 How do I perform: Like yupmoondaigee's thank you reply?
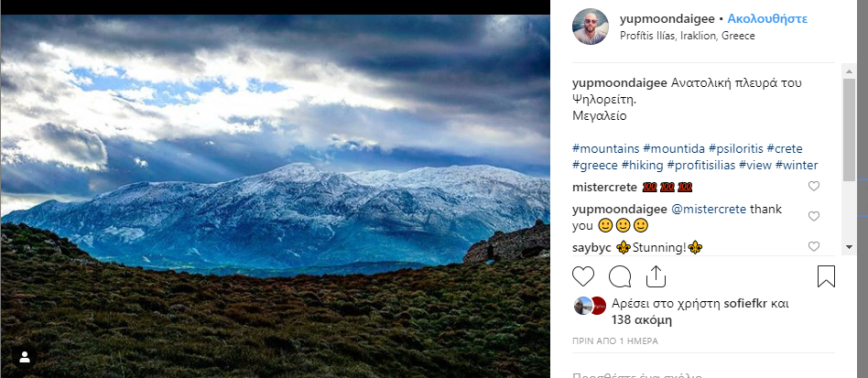(x=814, y=217)
